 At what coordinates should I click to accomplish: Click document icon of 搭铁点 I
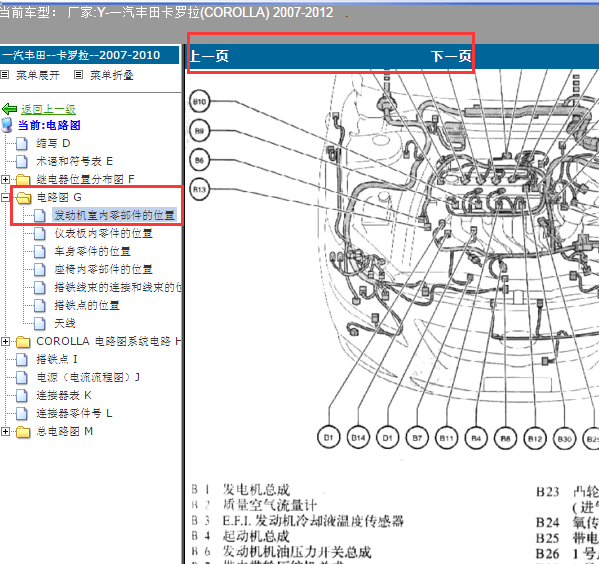[22, 359]
